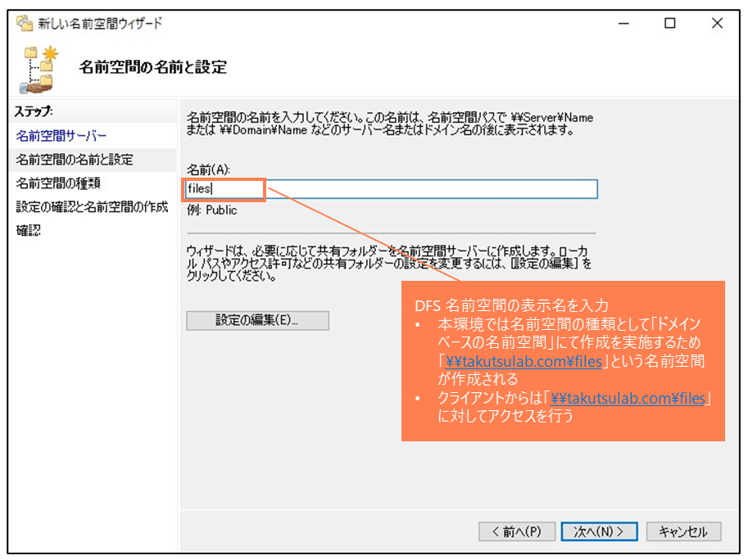Image resolution: width=748 pixels, height=560 pixels.
Task: Select the 名前空間サーバー step link
Action: (61, 136)
